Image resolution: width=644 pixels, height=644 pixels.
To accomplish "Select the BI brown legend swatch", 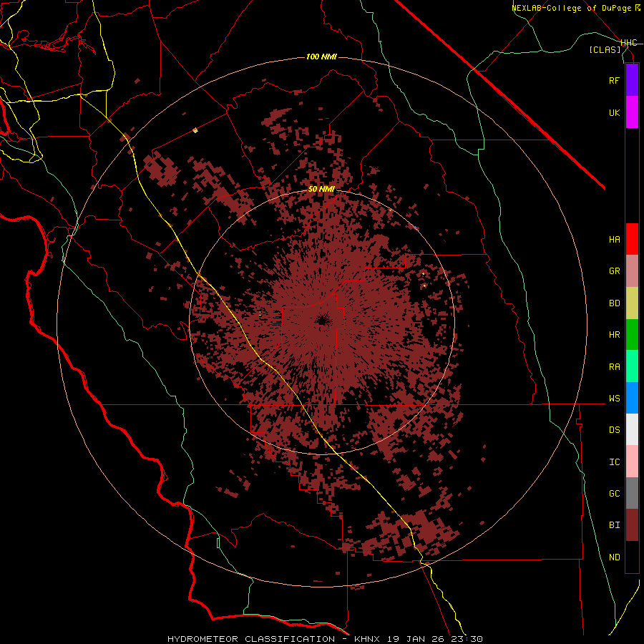I will click(632, 525).
